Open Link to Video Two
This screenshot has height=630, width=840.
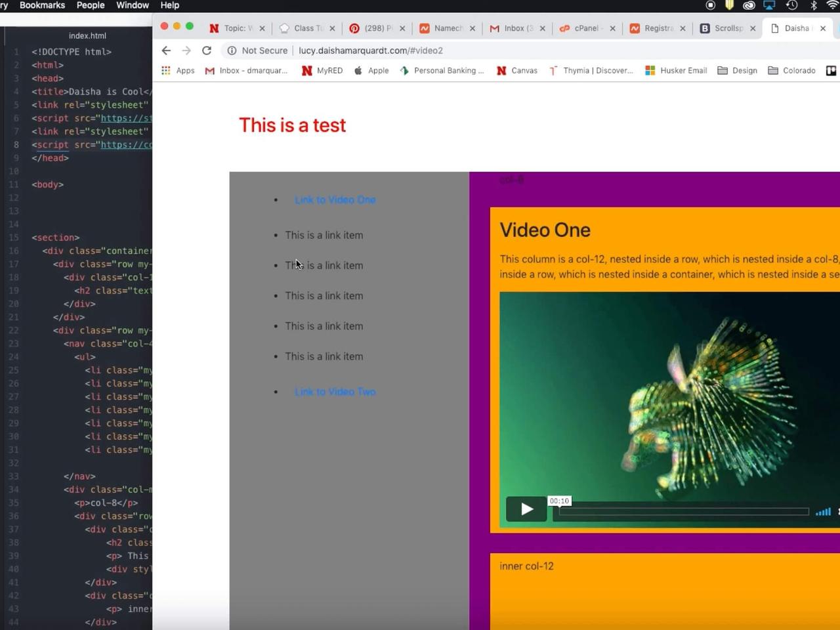tap(335, 392)
